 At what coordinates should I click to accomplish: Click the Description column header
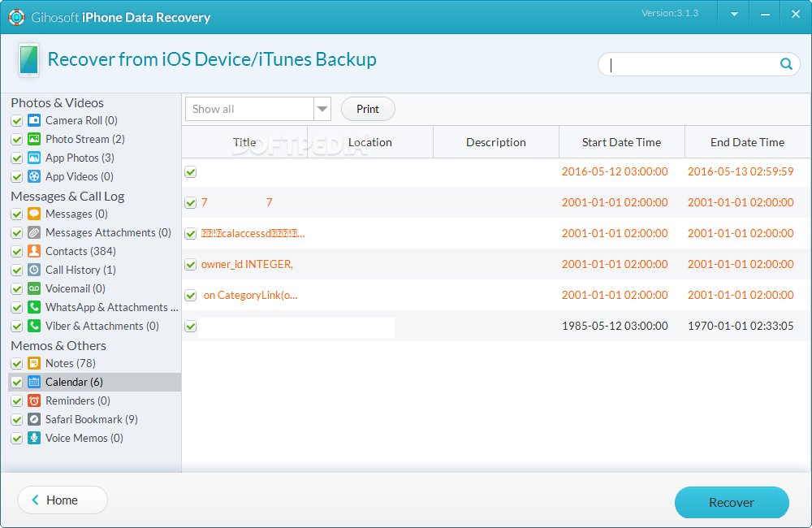pyautogui.click(x=496, y=142)
